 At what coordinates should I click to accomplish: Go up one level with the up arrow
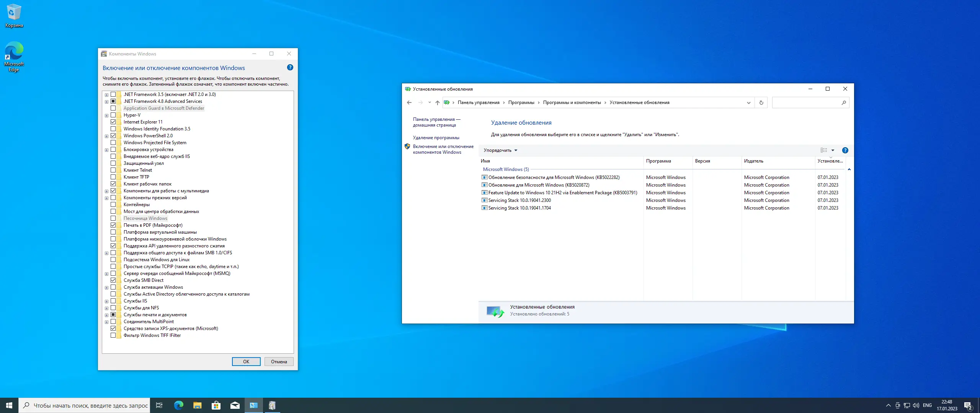[438, 102]
